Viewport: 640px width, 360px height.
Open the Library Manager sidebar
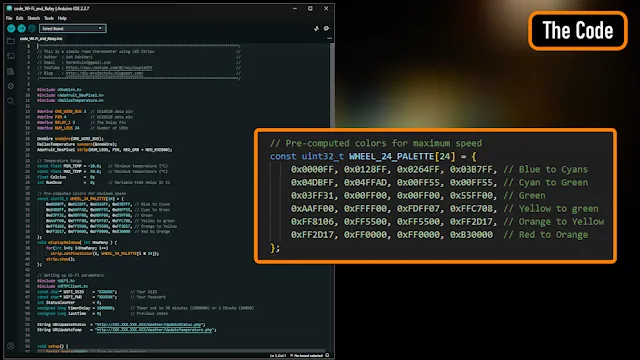click(11, 71)
